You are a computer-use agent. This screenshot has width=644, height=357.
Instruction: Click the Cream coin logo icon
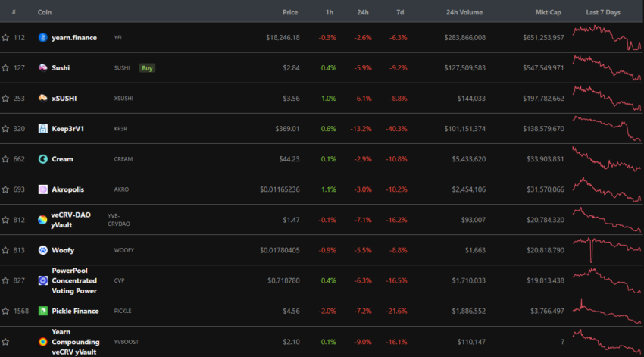pos(42,159)
